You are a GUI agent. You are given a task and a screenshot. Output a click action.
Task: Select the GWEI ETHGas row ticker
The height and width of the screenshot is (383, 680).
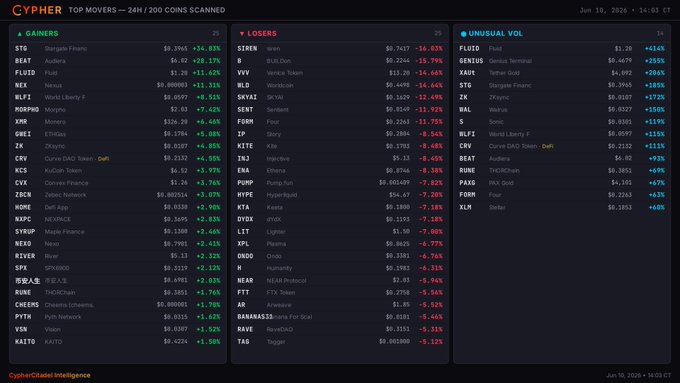[x=23, y=134]
